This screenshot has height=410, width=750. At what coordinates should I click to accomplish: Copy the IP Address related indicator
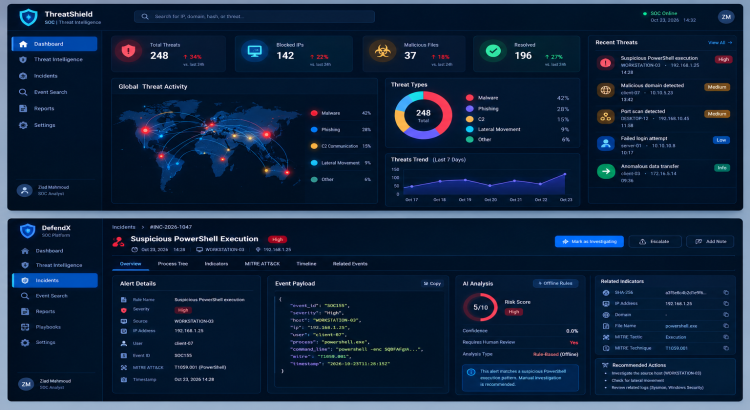click(x=726, y=304)
